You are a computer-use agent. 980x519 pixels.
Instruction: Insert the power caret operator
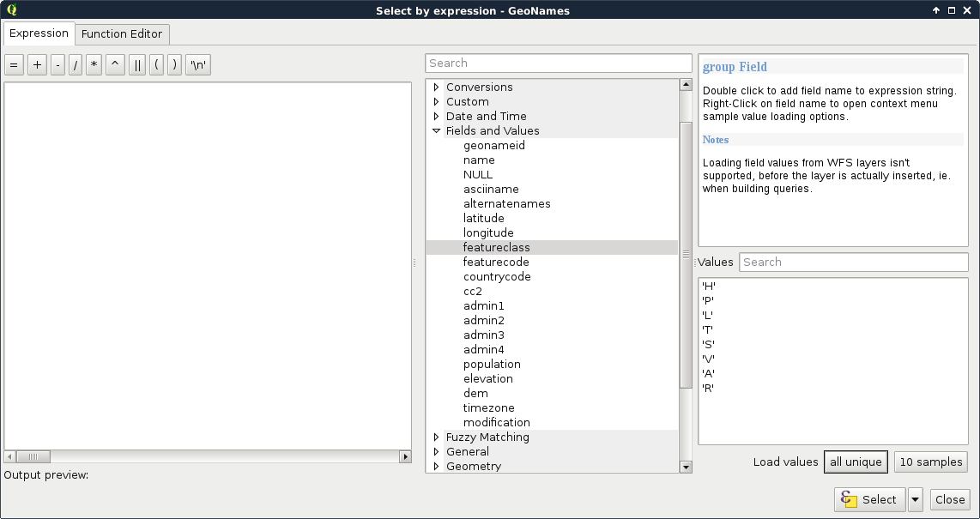pyautogui.click(x=115, y=65)
